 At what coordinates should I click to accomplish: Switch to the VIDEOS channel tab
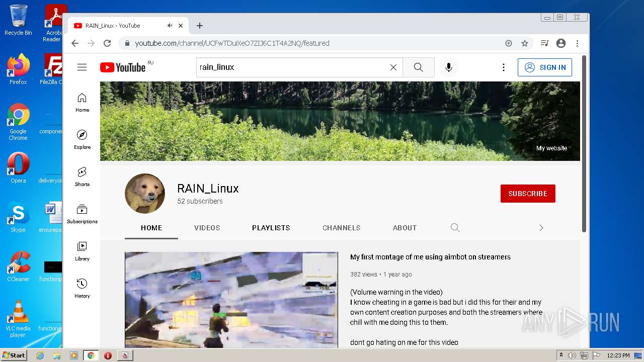click(207, 228)
